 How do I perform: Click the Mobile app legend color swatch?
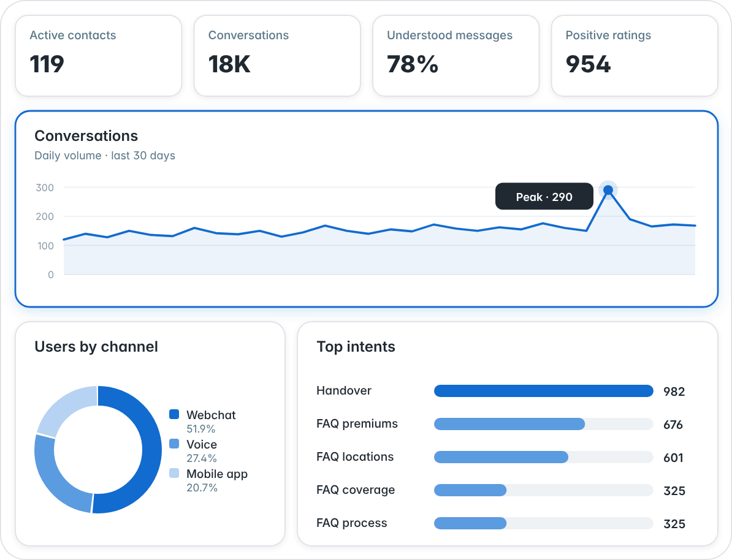(174, 473)
